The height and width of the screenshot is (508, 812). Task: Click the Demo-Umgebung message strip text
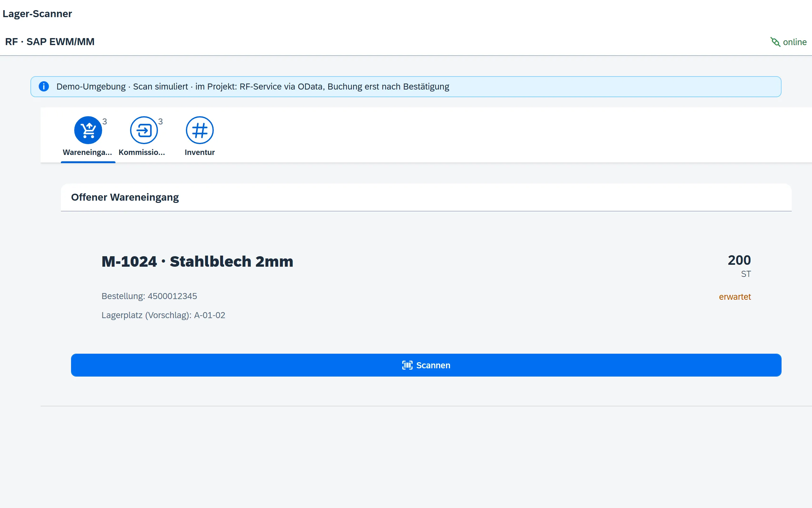point(253,86)
